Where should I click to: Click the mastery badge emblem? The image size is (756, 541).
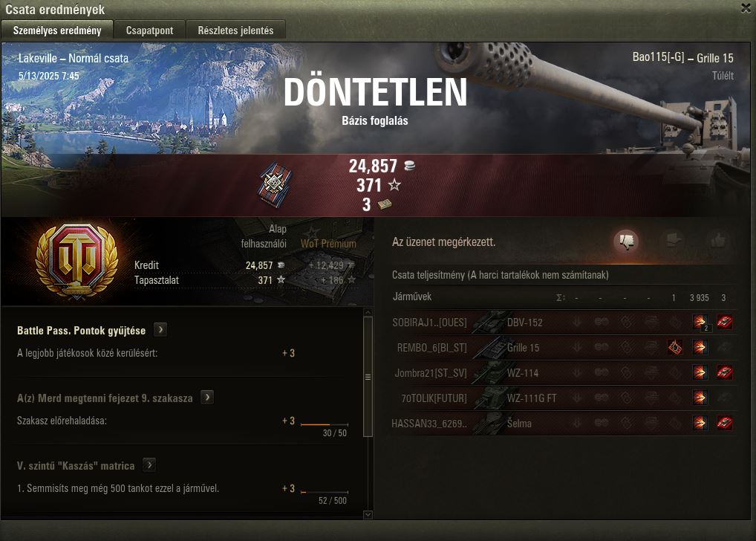[77, 262]
